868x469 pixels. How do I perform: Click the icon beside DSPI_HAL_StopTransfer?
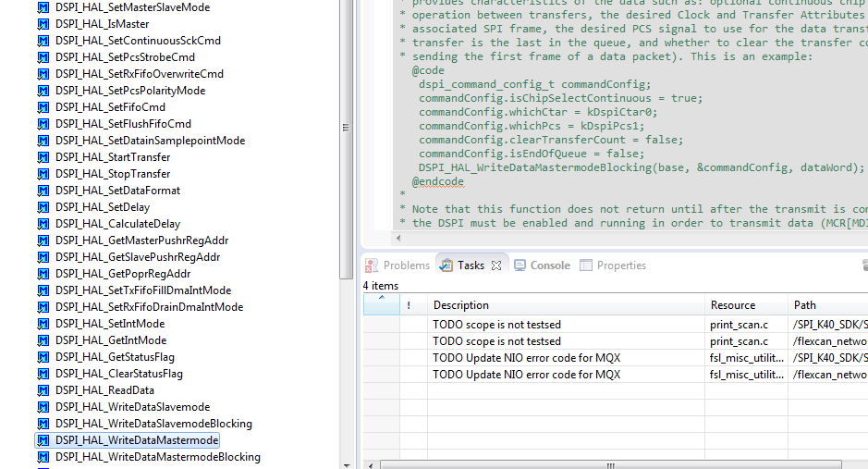pyautogui.click(x=43, y=174)
